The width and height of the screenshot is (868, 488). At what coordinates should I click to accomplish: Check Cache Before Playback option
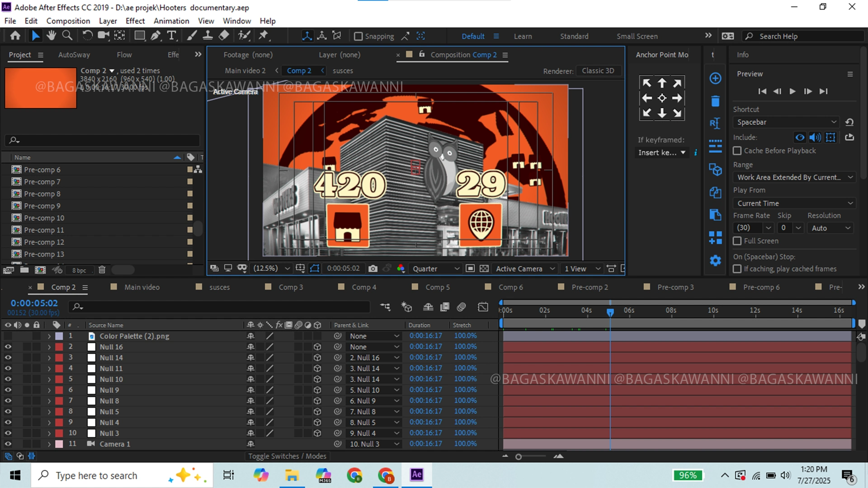(737, 150)
